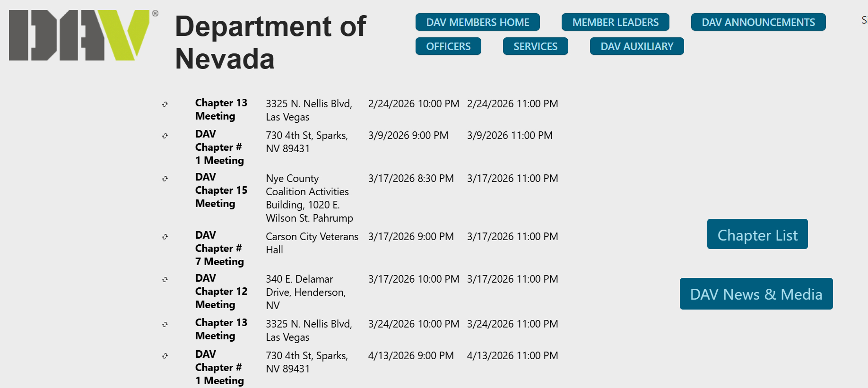Click recurrence icon beside DAV Chapter 15 Meeting

tap(165, 179)
